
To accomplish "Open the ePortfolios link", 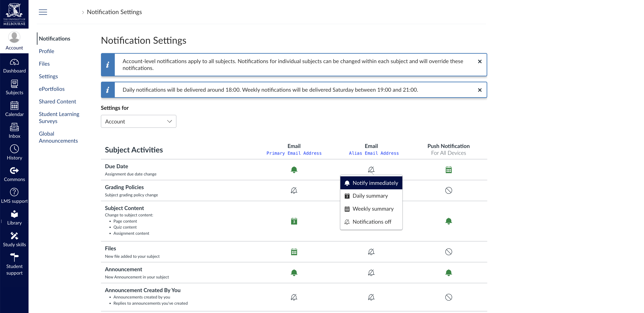I will point(52,89).
